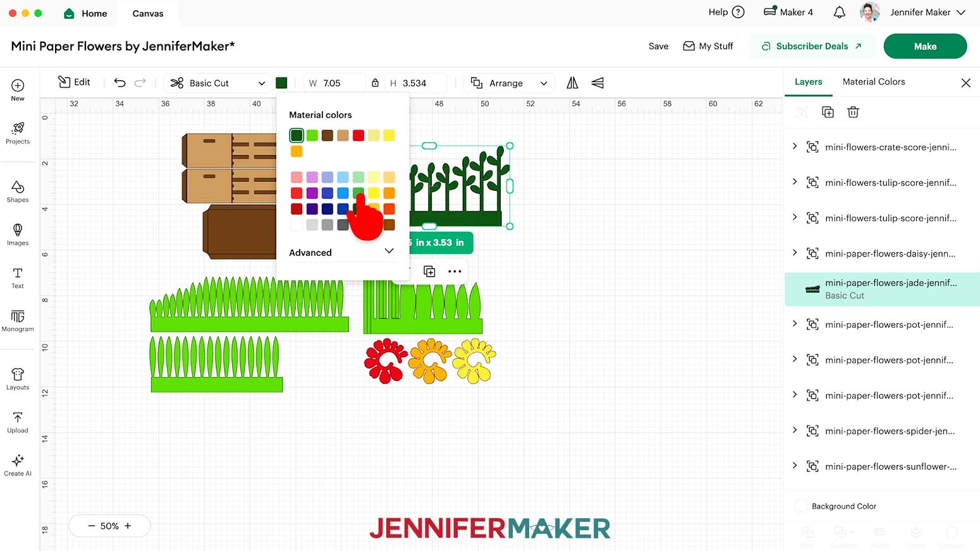The height and width of the screenshot is (551, 980).
Task: Pick the brown material color swatch
Action: coord(328,135)
